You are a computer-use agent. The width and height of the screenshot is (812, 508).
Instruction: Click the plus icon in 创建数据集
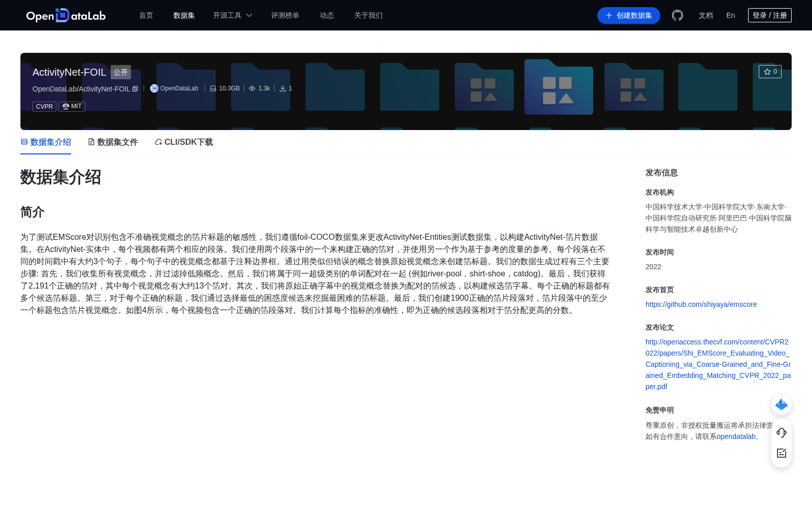[x=609, y=15]
